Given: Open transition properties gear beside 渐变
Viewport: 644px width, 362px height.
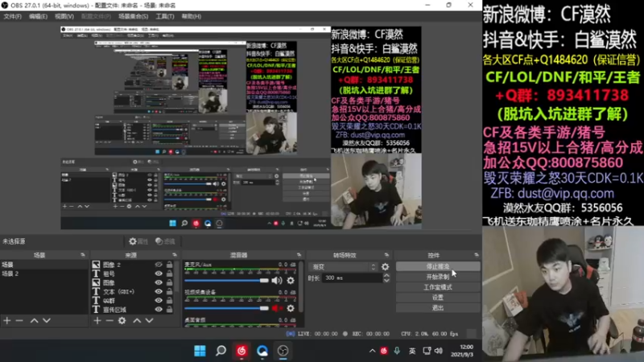Looking at the screenshot, I should 386,267.
